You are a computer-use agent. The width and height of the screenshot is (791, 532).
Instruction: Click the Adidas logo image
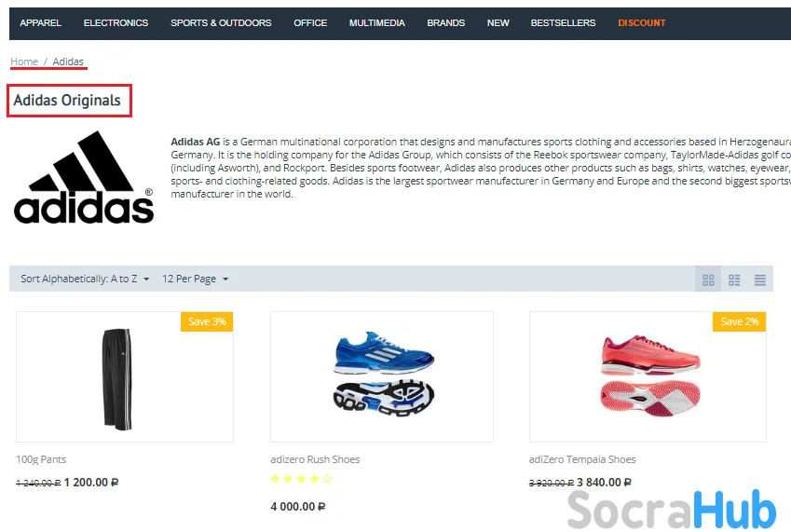click(x=84, y=178)
